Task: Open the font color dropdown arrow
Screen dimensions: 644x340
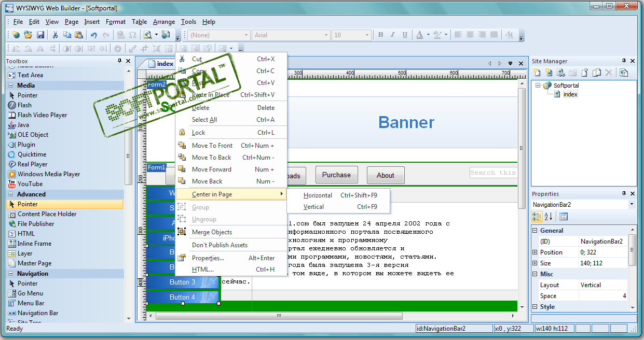Action: 428,35
